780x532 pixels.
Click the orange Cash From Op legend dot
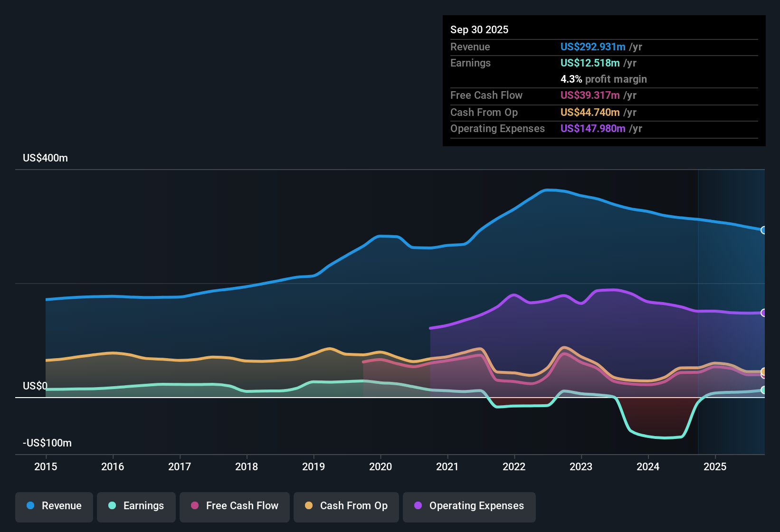[308, 506]
